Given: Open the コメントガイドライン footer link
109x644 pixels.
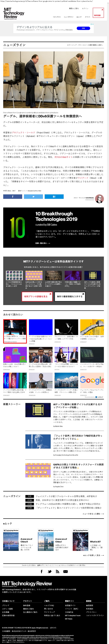Looking at the screenshot, I should (x=95, y=615).
